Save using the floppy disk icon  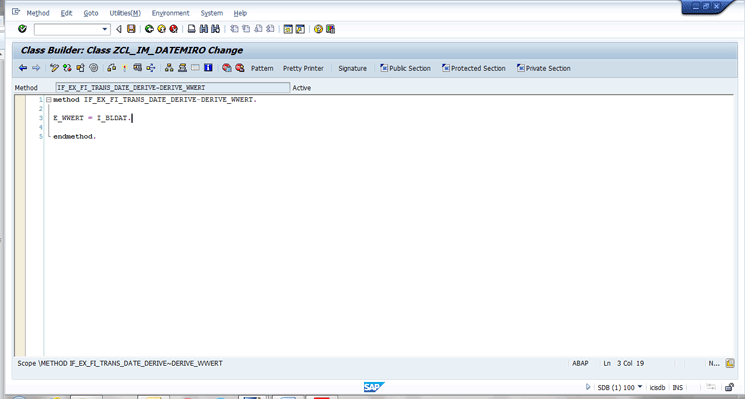131,29
